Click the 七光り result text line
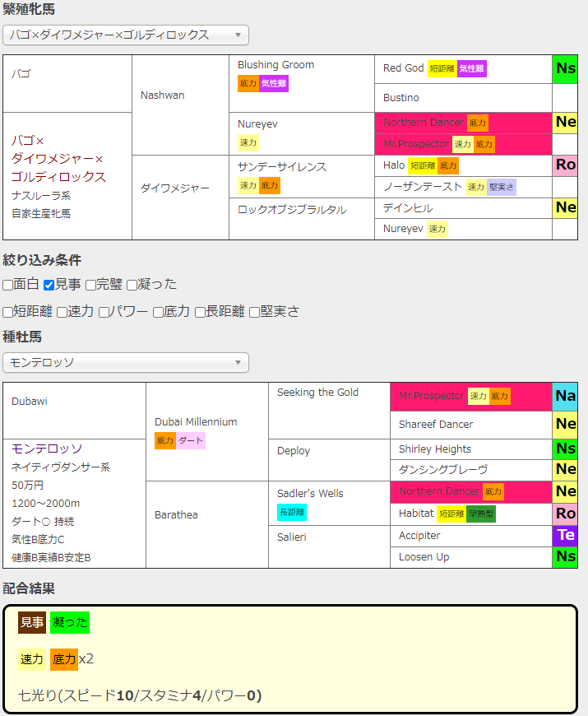The image size is (588, 716). coord(140,695)
